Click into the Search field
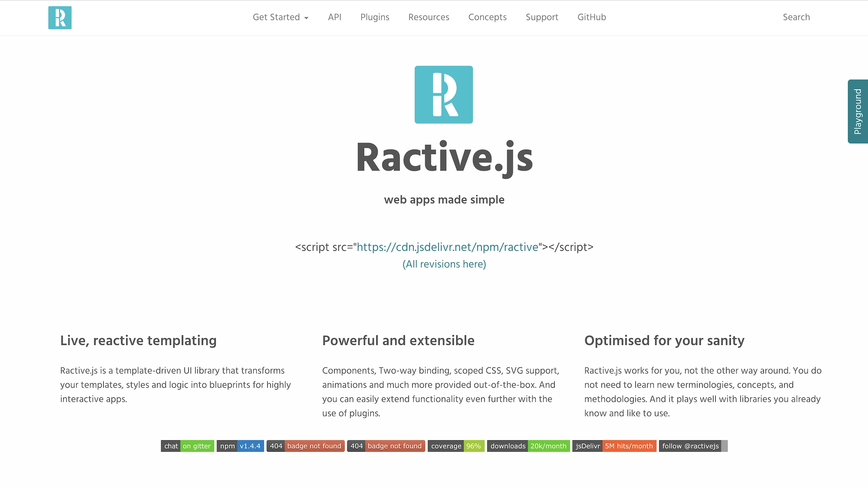This screenshot has height=488, width=868. (x=796, y=17)
